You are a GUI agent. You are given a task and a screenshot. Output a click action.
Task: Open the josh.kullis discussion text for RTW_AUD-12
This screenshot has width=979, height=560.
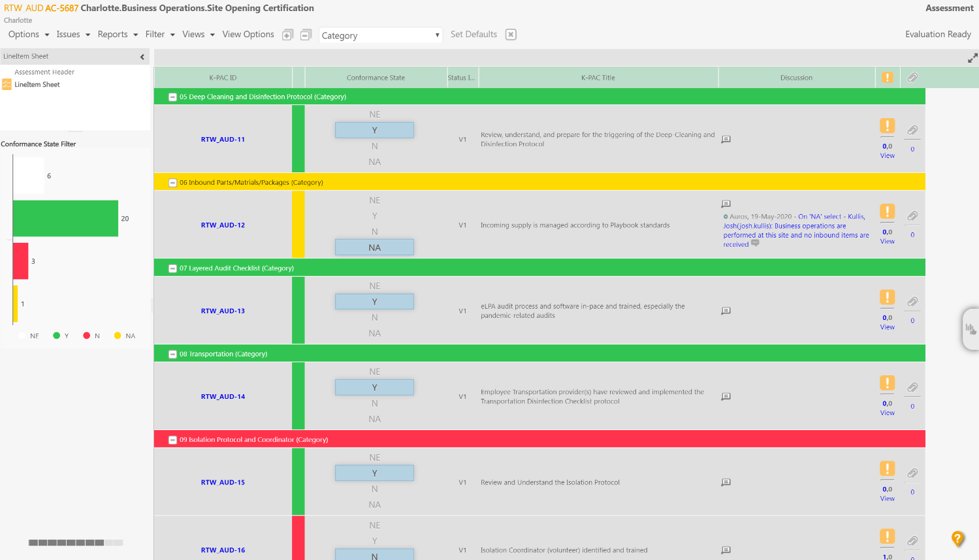(x=796, y=230)
